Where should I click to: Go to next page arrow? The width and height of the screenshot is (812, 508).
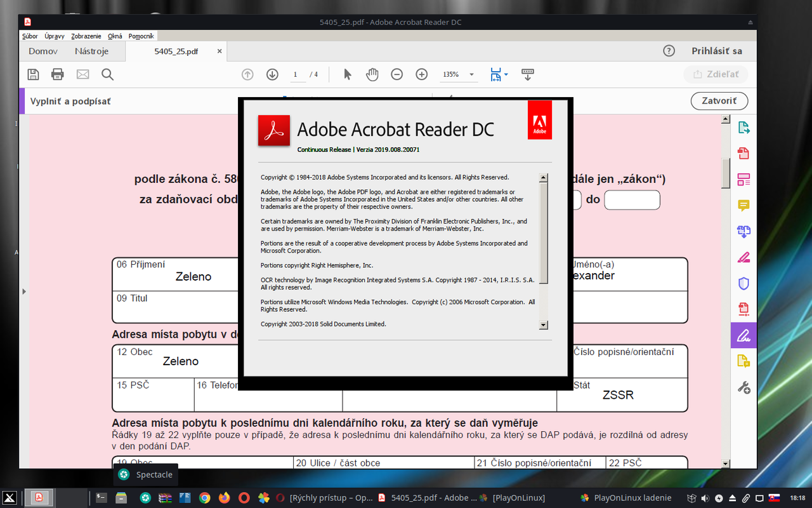tap(272, 74)
